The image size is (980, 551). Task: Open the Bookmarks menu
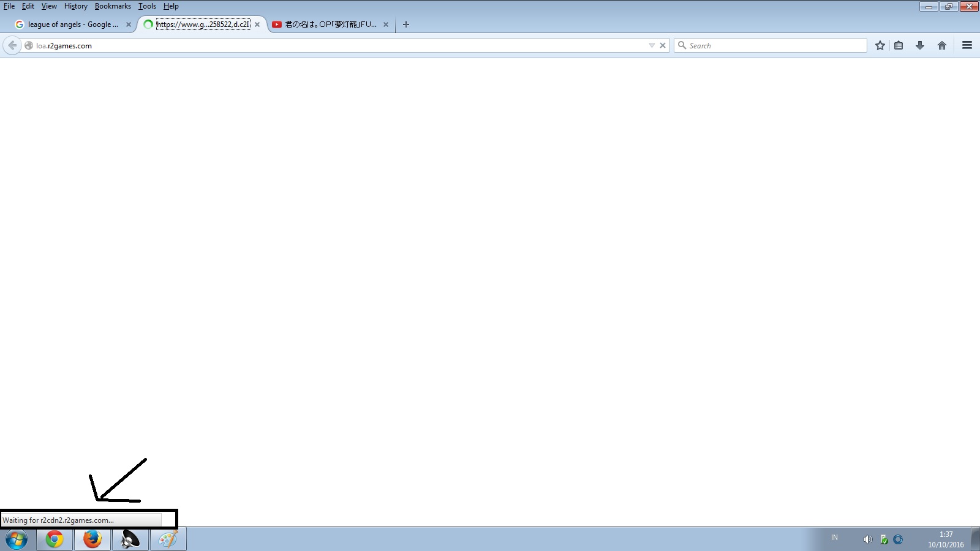coord(113,6)
